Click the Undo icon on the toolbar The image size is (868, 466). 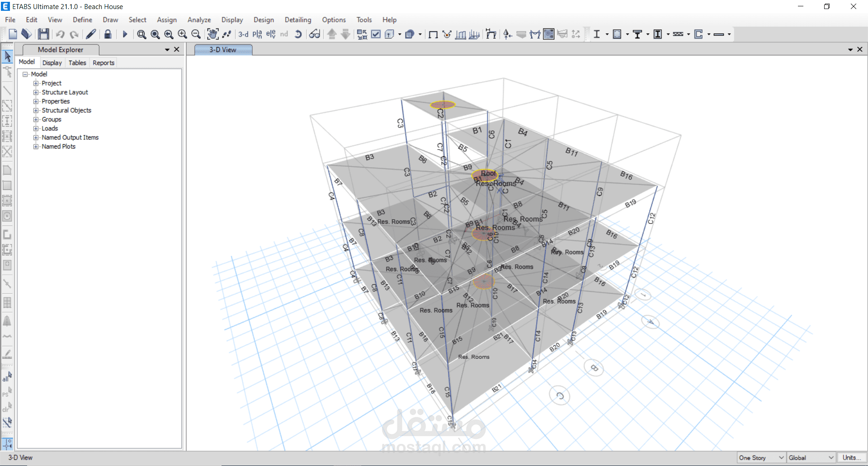click(60, 34)
